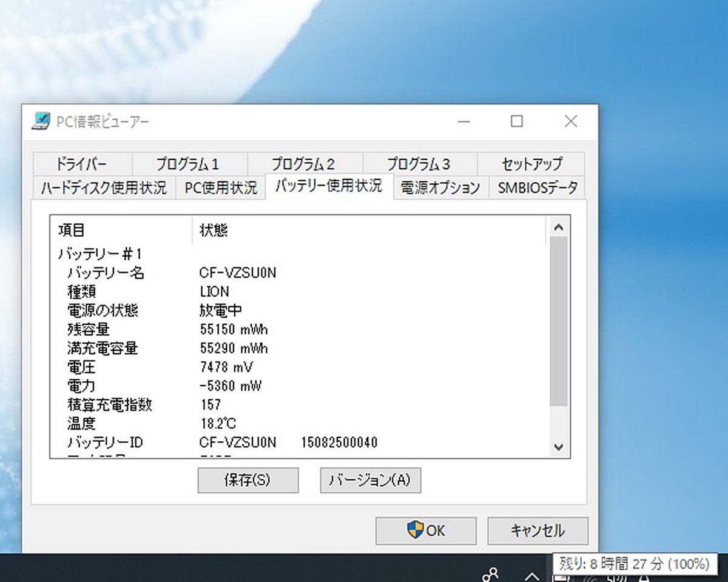728x582 pixels.
Task: Select the ハードディスク使用状況 tab
Action: [104, 188]
